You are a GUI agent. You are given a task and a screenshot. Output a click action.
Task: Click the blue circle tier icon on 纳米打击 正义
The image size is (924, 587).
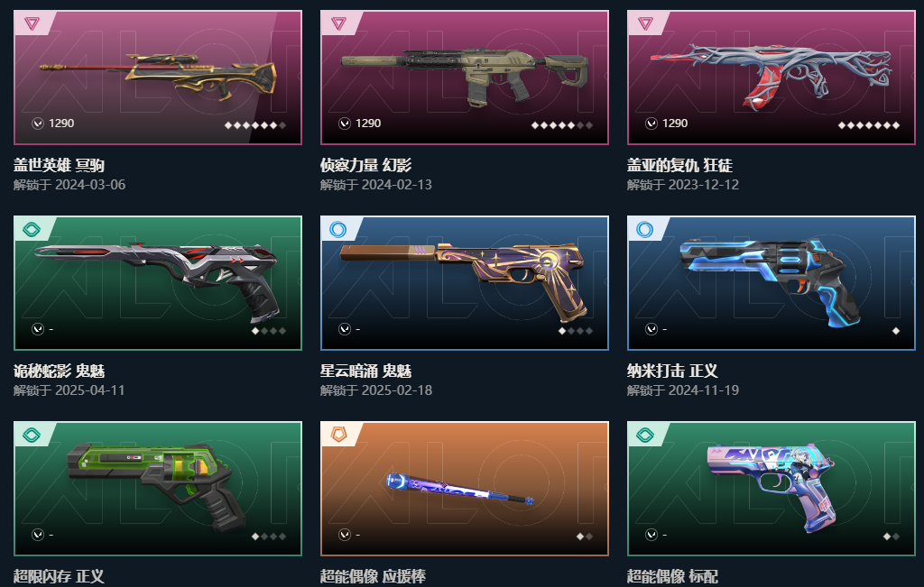pos(645,229)
